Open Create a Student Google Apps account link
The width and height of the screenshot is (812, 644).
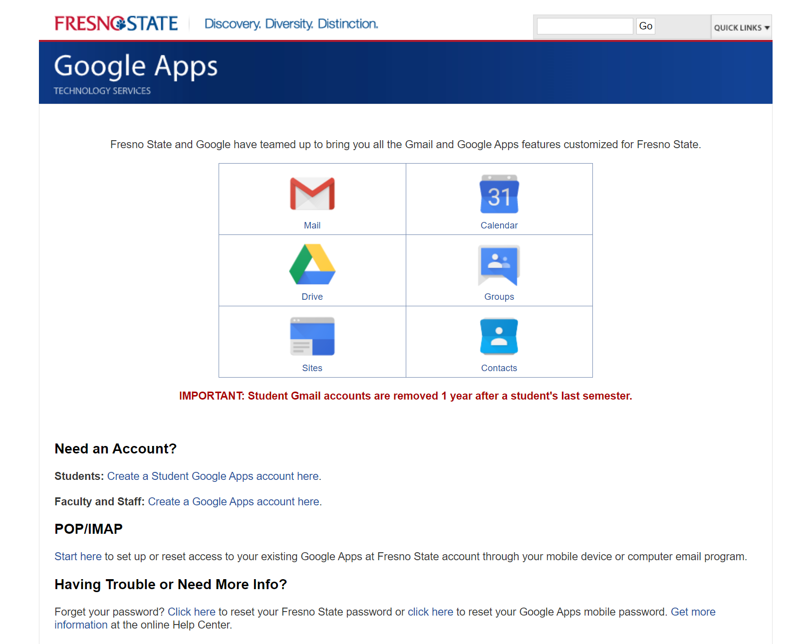(214, 476)
